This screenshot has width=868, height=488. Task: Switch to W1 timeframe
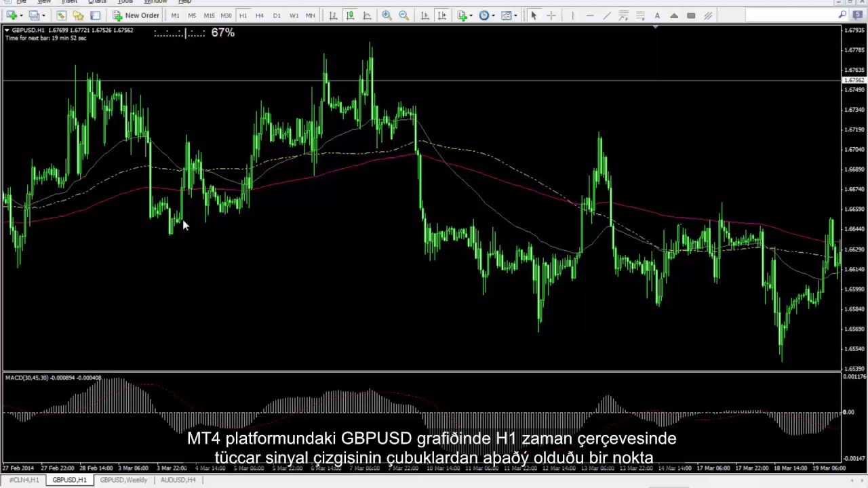click(294, 15)
